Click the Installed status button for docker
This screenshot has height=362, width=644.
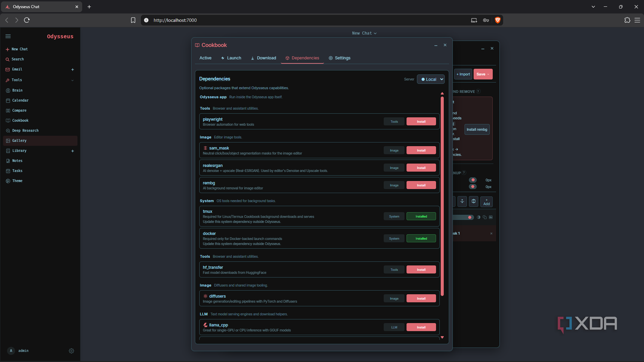tap(421, 238)
